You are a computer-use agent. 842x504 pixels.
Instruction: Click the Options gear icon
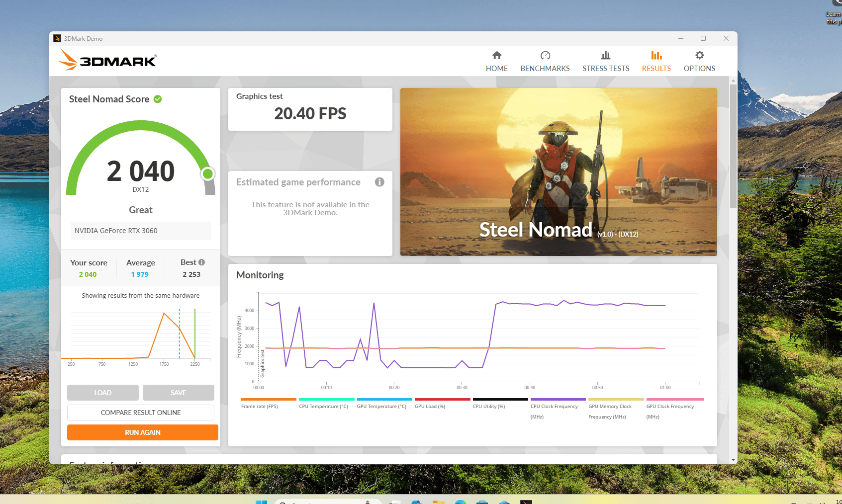point(699,55)
